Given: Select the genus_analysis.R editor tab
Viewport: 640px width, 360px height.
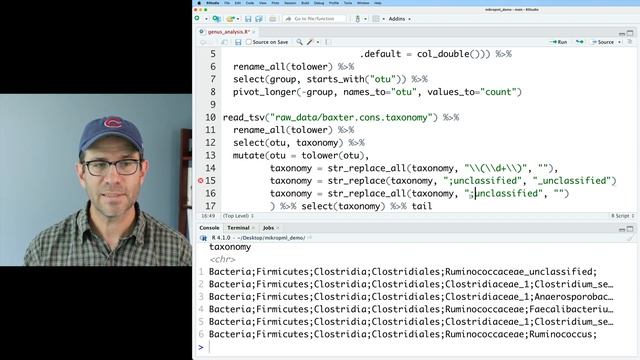Looking at the screenshot, I should point(228,31).
